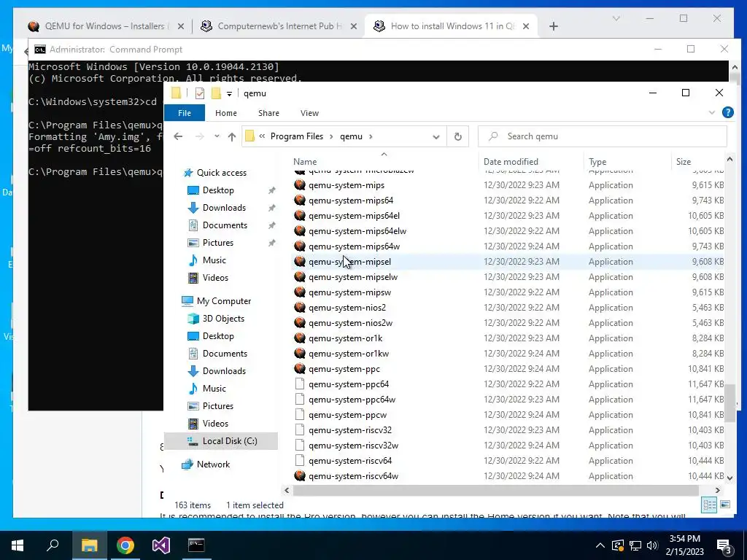Open Desktop under Quick access
The height and width of the screenshot is (560, 747).
218,190
